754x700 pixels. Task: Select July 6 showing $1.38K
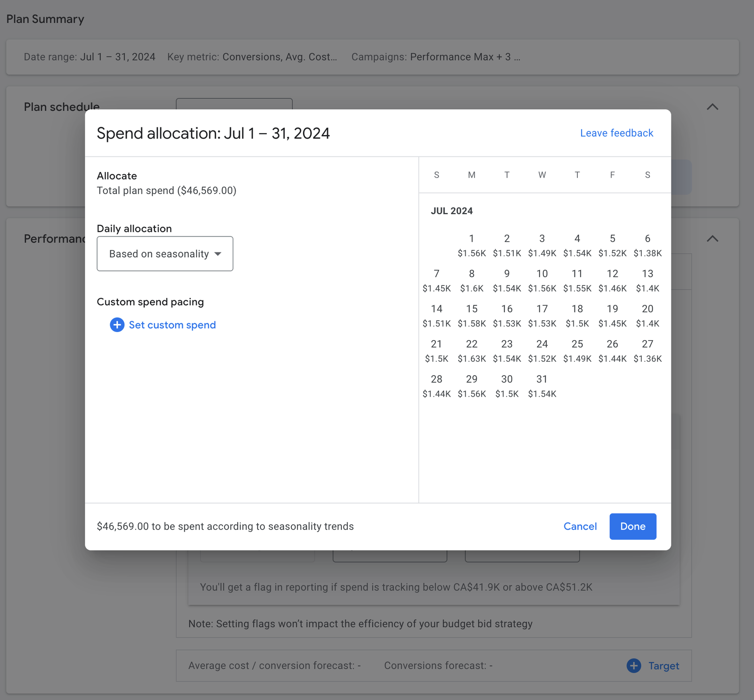tap(647, 245)
